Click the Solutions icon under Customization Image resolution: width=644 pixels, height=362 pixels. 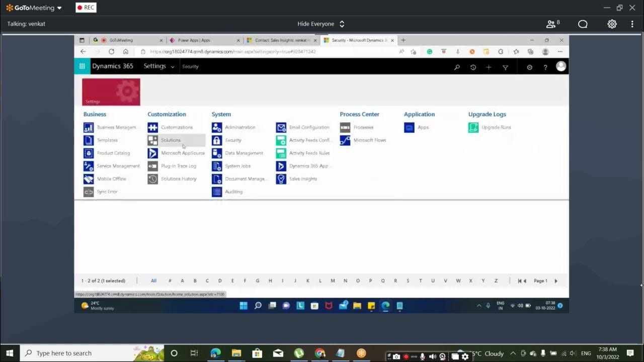click(x=152, y=140)
